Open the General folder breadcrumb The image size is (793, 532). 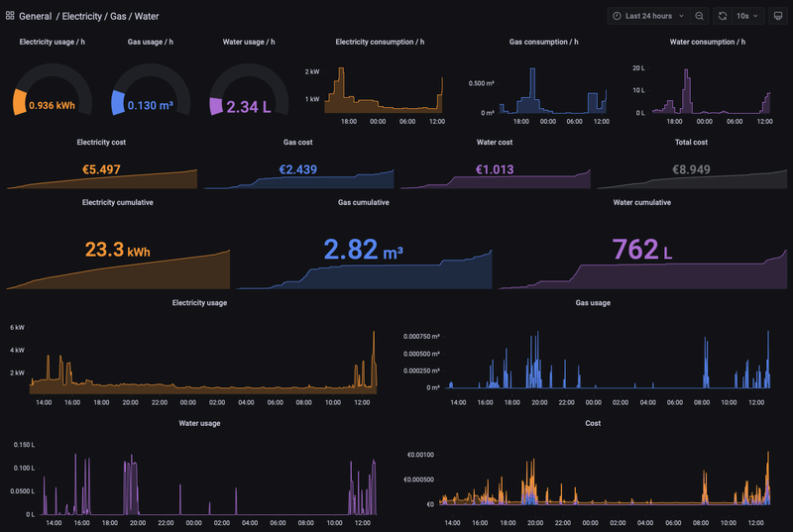pos(35,16)
